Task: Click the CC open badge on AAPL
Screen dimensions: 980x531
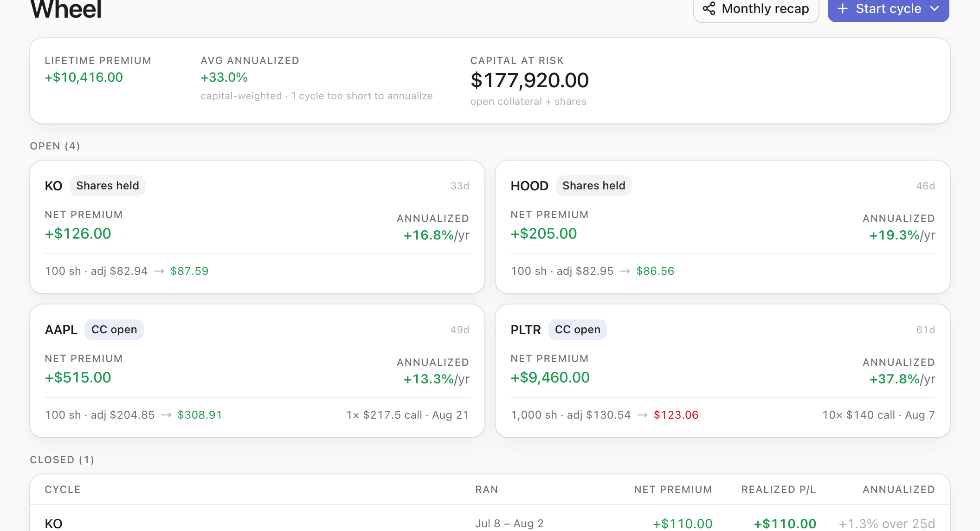Action: (x=114, y=330)
